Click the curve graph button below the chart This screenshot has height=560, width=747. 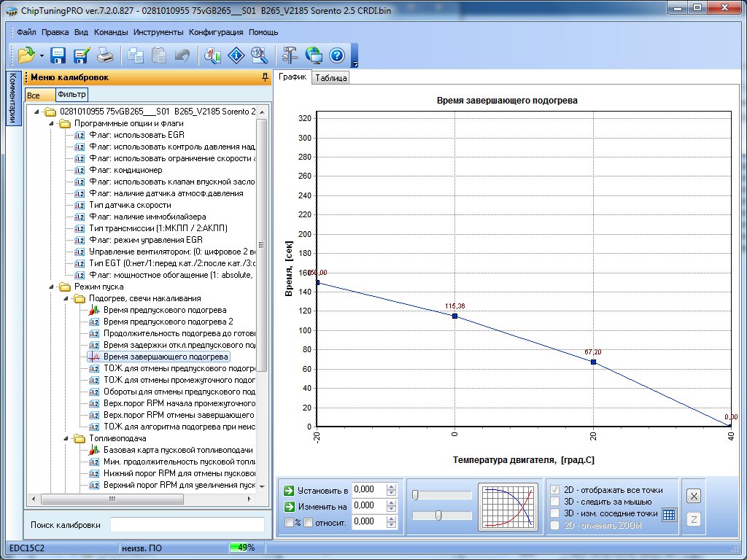click(508, 505)
